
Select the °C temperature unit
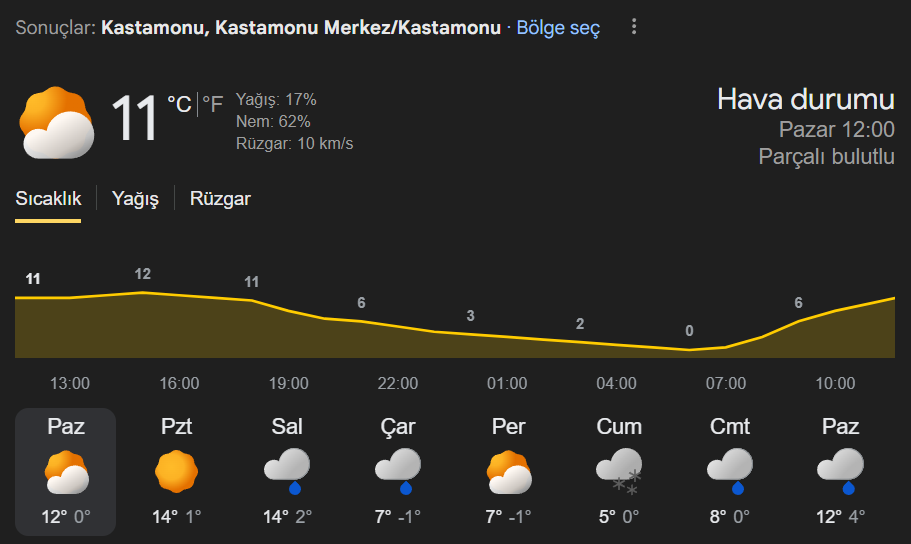click(x=179, y=104)
